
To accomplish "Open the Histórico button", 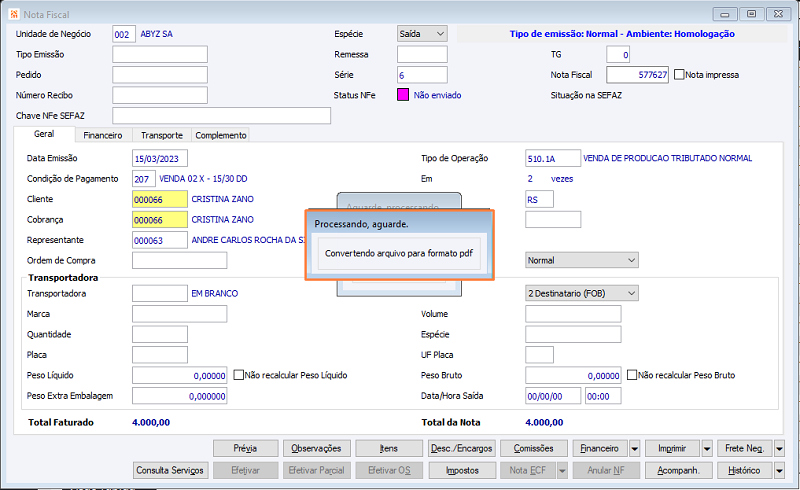I will click(745, 471).
